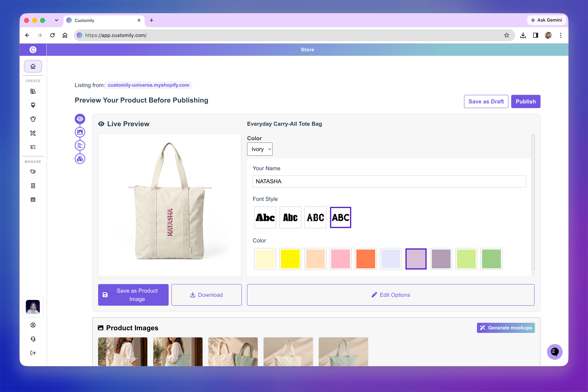The image size is (588, 392).
Task: Pick the bright yellow color swatch
Action: pos(290,259)
